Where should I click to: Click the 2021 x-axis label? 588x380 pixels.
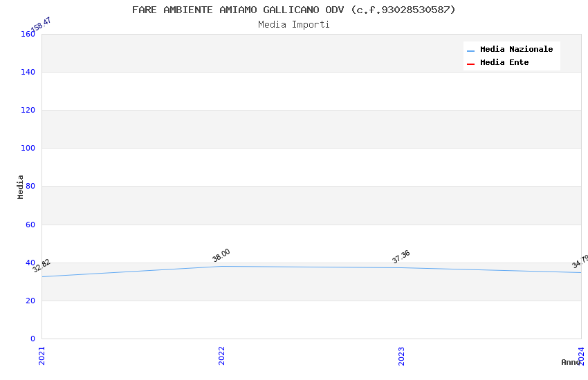coord(42,356)
